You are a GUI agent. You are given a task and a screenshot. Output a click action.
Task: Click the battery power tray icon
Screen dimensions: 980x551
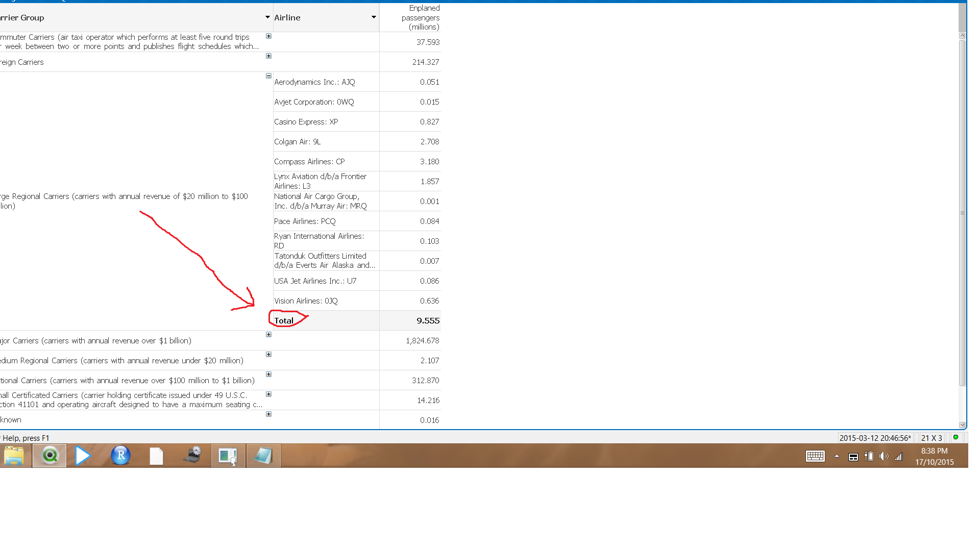869,457
